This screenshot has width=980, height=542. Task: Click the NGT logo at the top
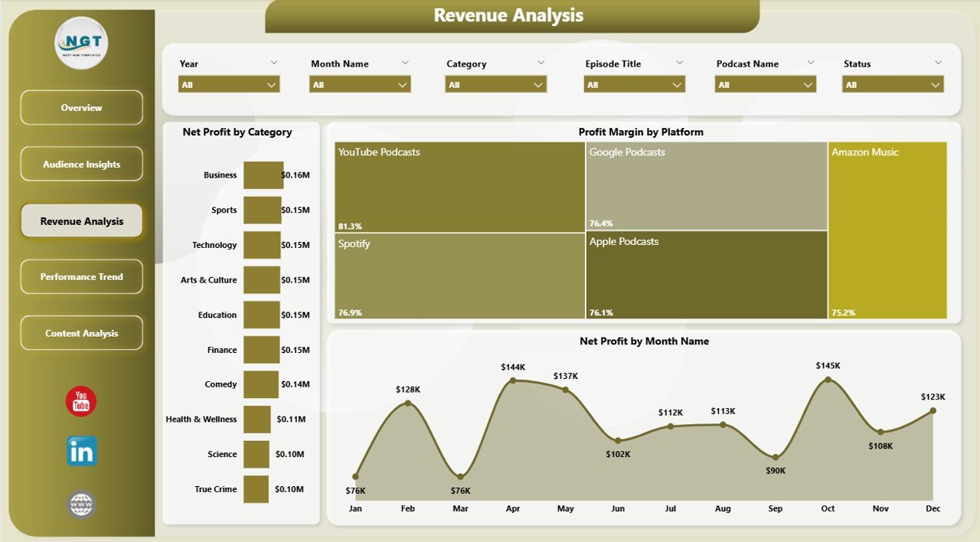pos(80,42)
